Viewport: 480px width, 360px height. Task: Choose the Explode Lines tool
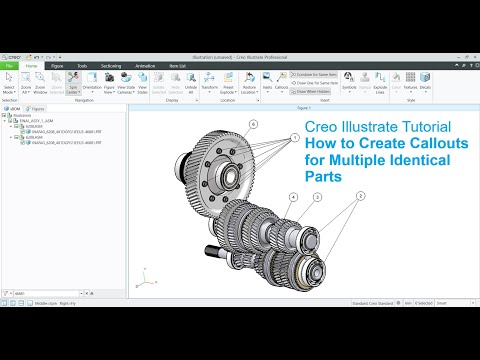[x=380, y=83]
